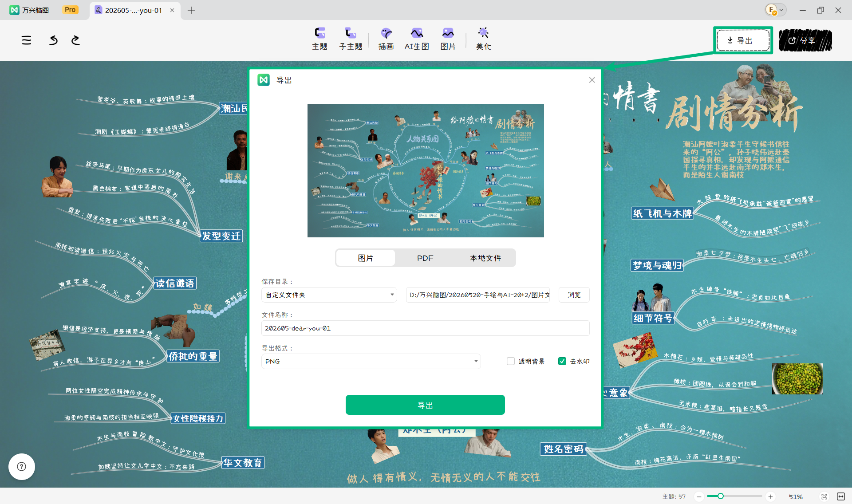Select the 读信谶语 node
This screenshot has height=504, width=852.
175,283
